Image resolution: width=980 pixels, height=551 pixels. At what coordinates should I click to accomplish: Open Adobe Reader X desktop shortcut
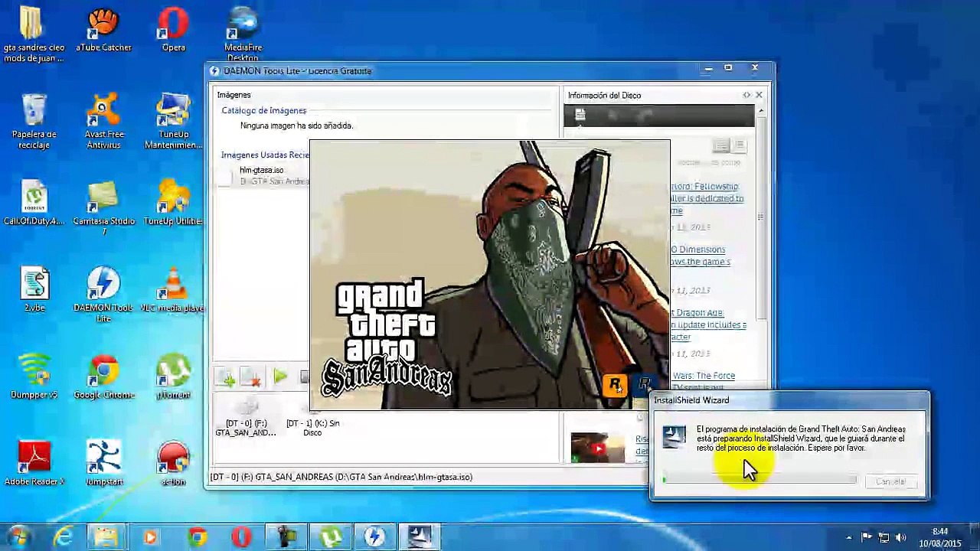(34, 463)
